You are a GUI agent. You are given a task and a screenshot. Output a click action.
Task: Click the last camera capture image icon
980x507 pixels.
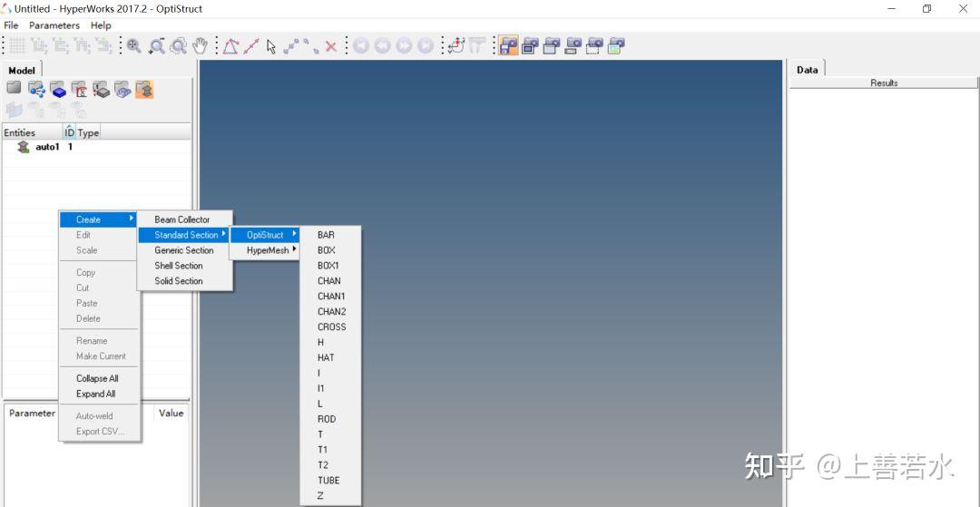[616, 45]
